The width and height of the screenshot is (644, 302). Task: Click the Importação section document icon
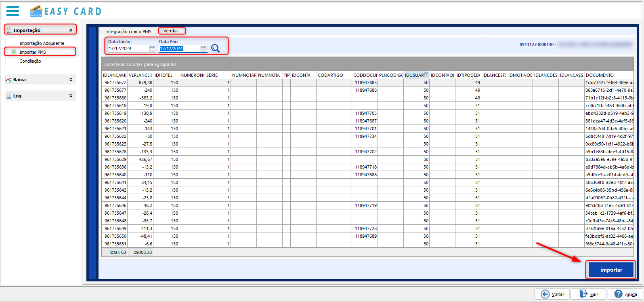[9, 30]
